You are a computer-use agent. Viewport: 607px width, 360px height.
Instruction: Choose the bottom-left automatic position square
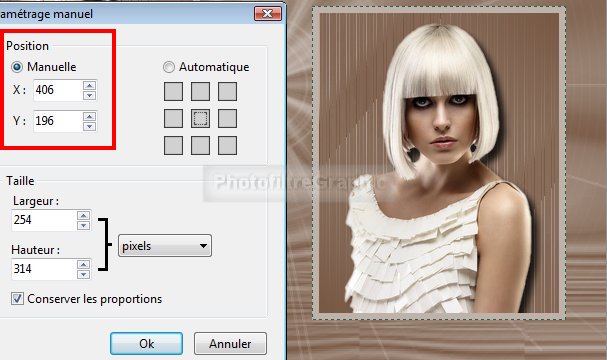[173, 145]
